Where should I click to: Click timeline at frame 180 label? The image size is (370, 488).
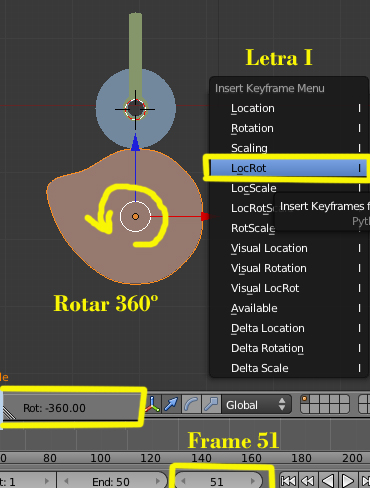pyautogui.click(x=301, y=458)
